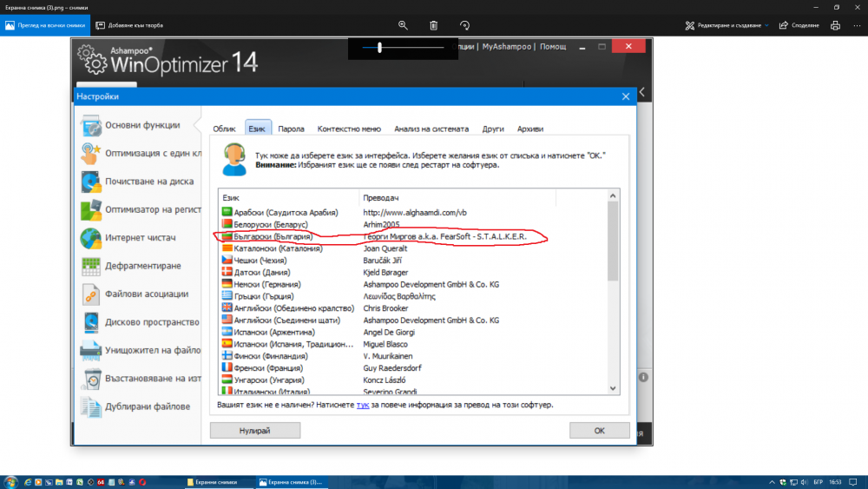Open the MyAshampoo link
Viewport: 868px width, 489px height.
507,47
